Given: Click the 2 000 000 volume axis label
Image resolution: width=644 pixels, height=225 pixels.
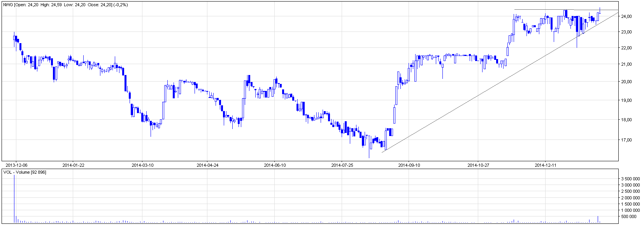Looking at the screenshot, I should click(x=630, y=198).
